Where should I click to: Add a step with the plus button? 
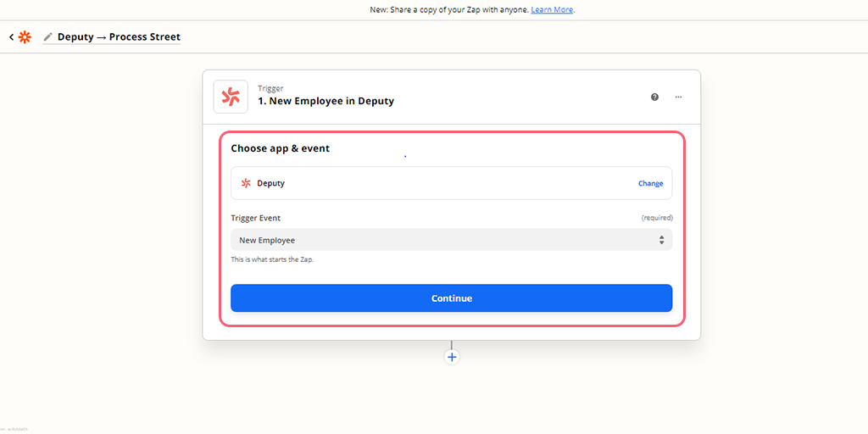452,357
